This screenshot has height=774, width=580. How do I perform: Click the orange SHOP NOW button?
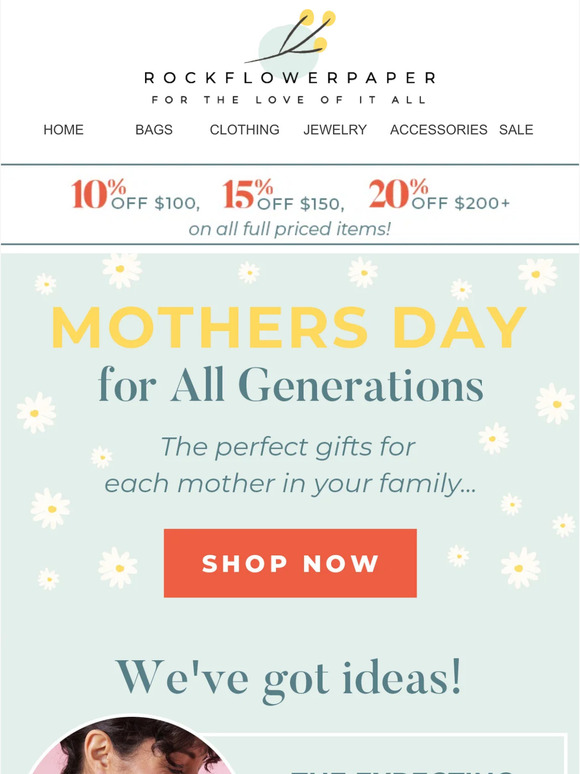pyautogui.click(x=290, y=563)
